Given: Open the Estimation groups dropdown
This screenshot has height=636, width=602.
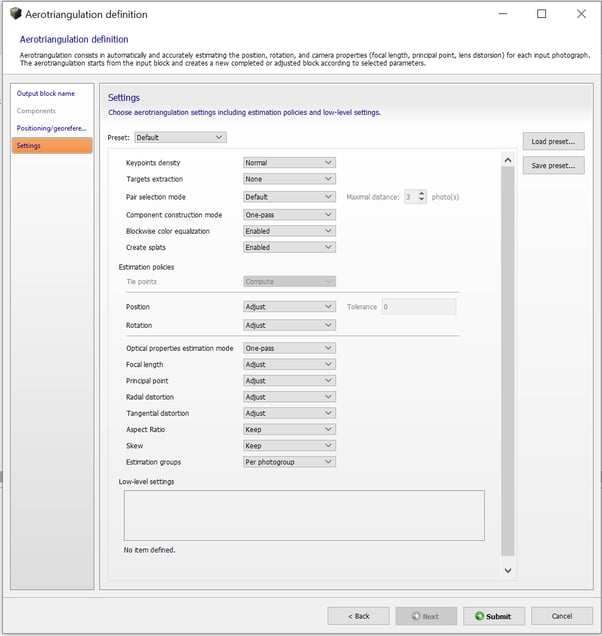Looking at the screenshot, I should click(289, 462).
